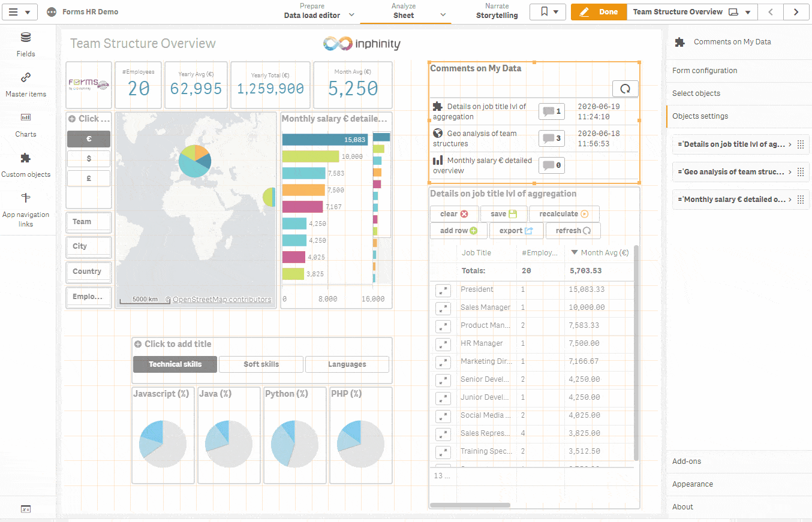Click the table's vertical scrollbar
The width and height of the screenshot is (812, 522).
pyautogui.click(x=636, y=353)
